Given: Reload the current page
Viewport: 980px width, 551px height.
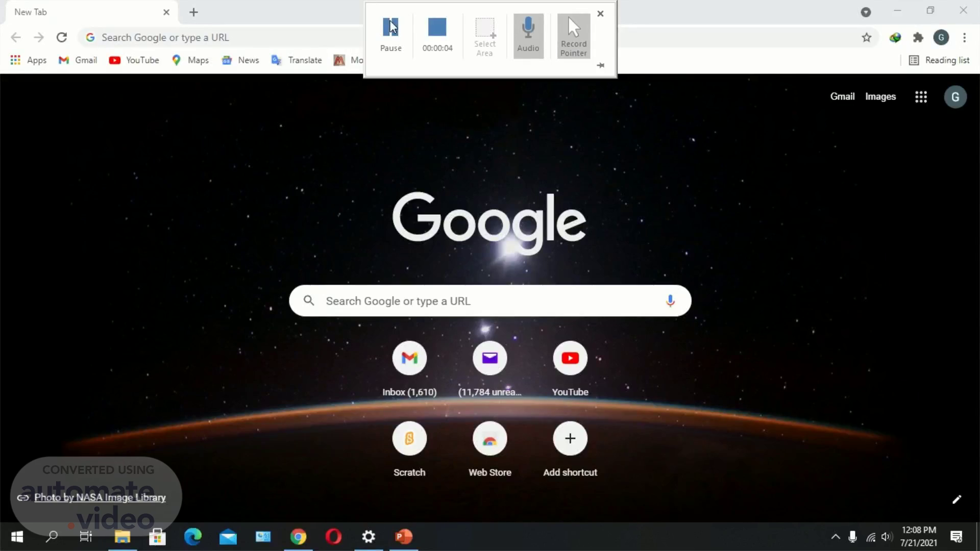Looking at the screenshot, I should 62,37.
